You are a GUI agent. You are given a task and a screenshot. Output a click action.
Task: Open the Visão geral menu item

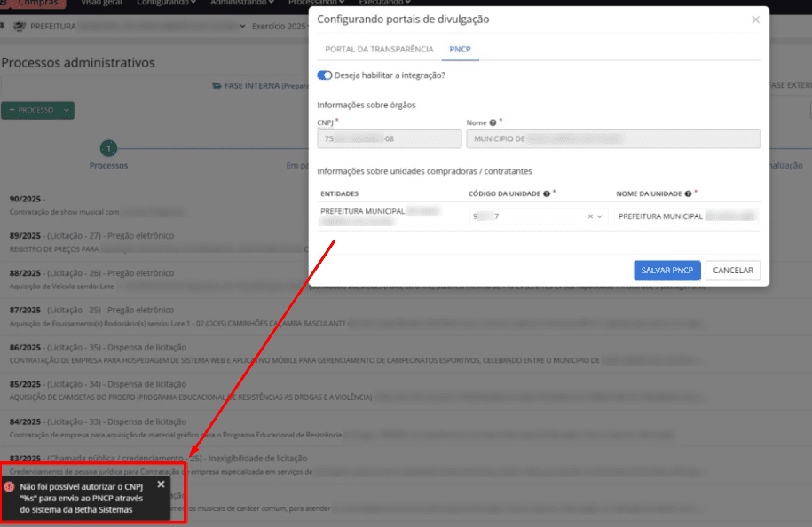[x=102, y=3]
